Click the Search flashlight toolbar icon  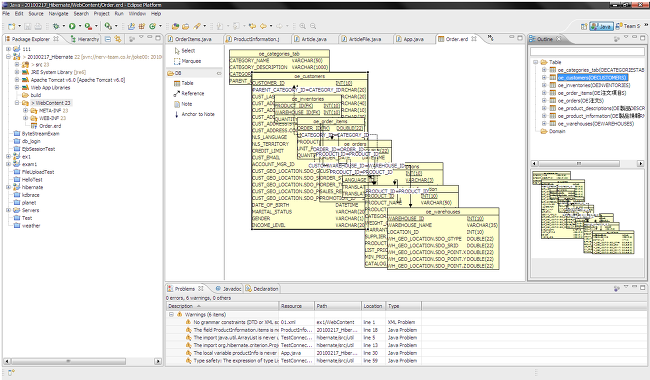click(x=197, y=26)
